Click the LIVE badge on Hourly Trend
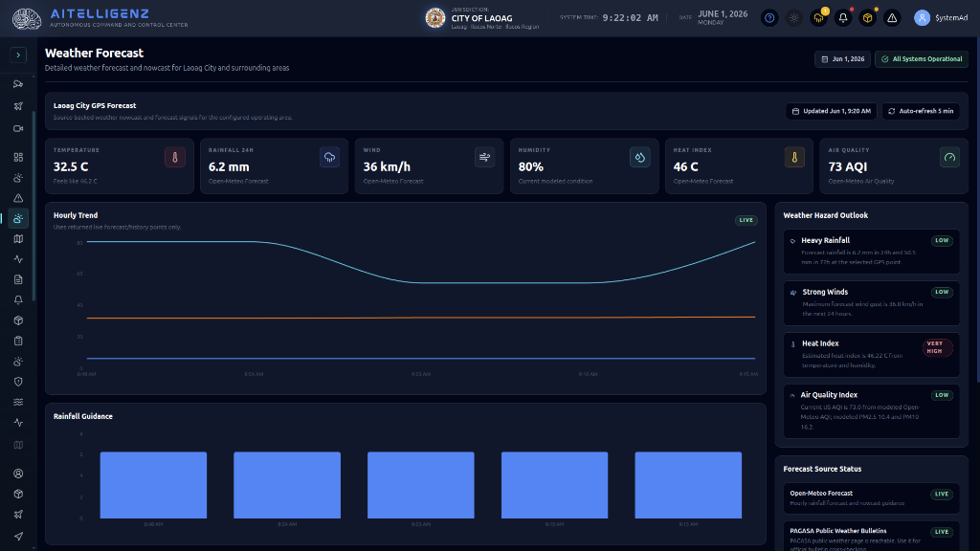Image resolution: width=980 pixels, height=551 pixels. [746, 220]
